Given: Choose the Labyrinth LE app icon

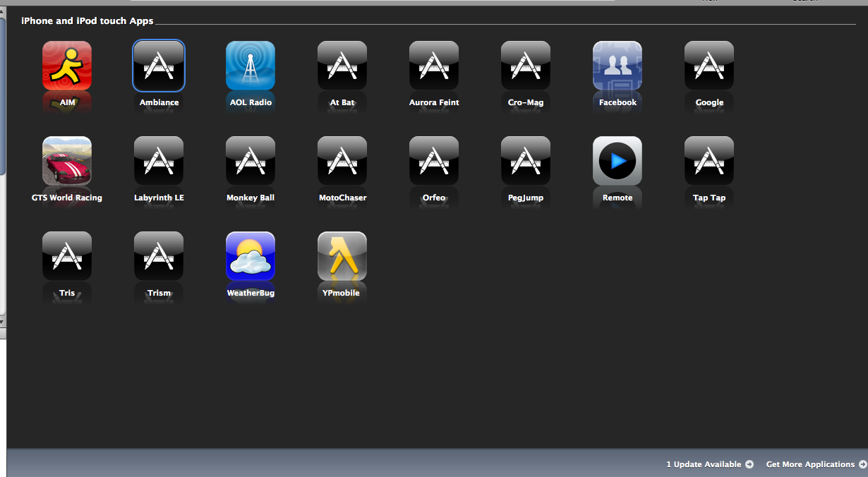Looking at the screenshot, I should pyautogui.click(x=159, y=161).
